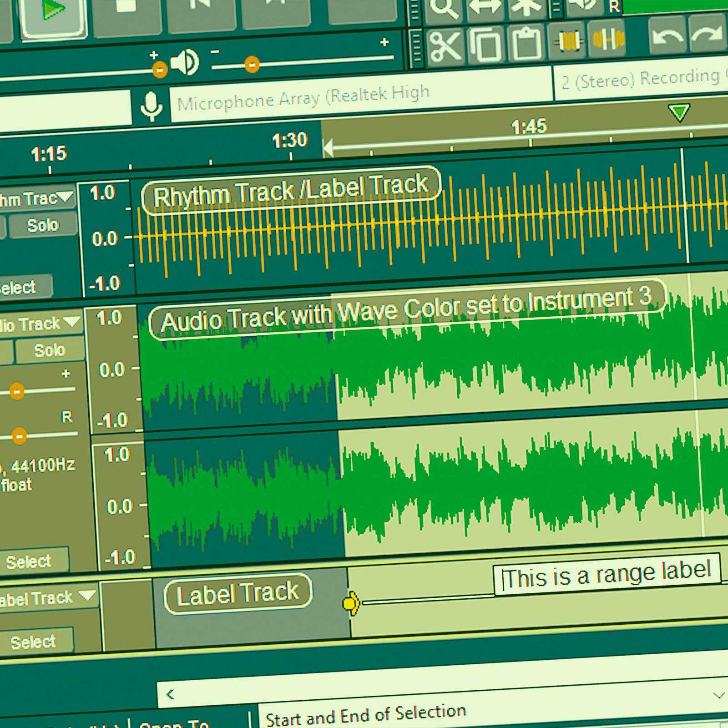Screen dimensions: 728x728
Task: Open the Label Track name dropdown
Action: (x=87, y=595)
